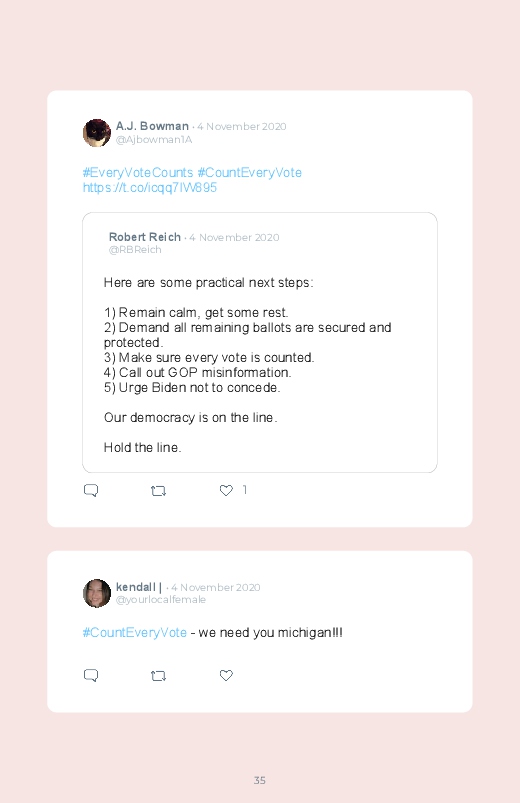Open kendall's profile avatar
Screen dimensions: 520x803
tap(97, 593)
